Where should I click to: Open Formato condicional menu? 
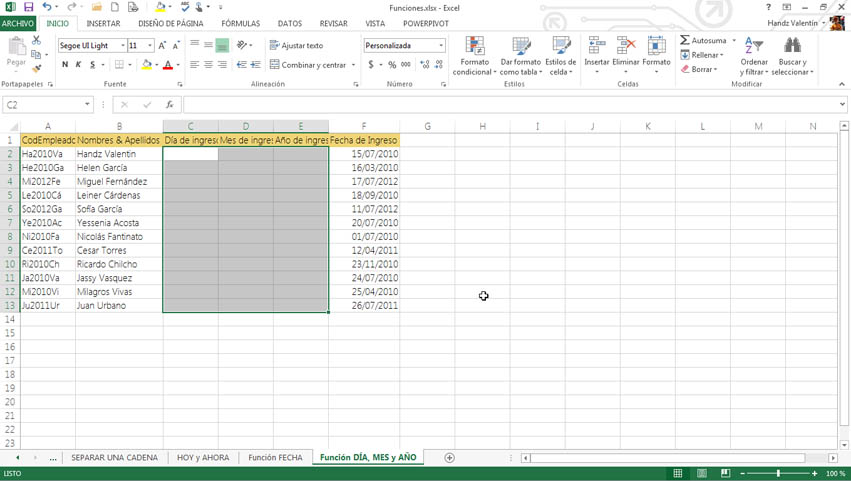475,56
